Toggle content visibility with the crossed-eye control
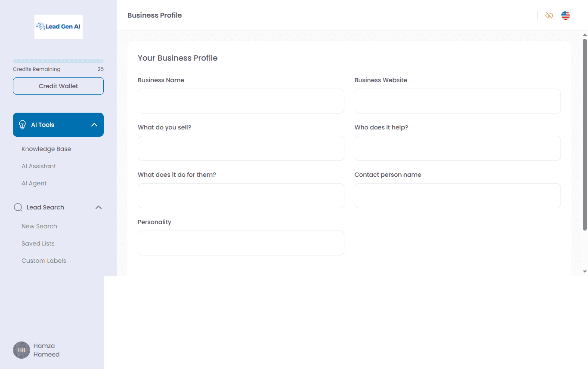 click(x=549, y=15)
